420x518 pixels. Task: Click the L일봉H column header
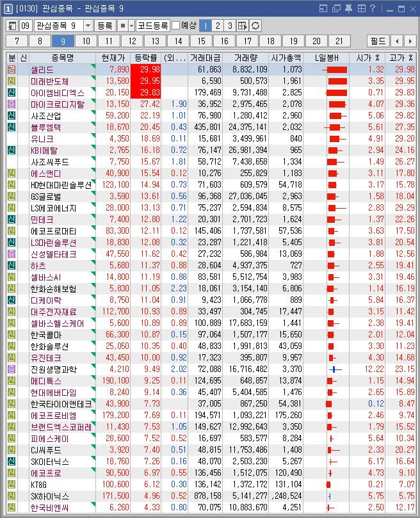326,58
